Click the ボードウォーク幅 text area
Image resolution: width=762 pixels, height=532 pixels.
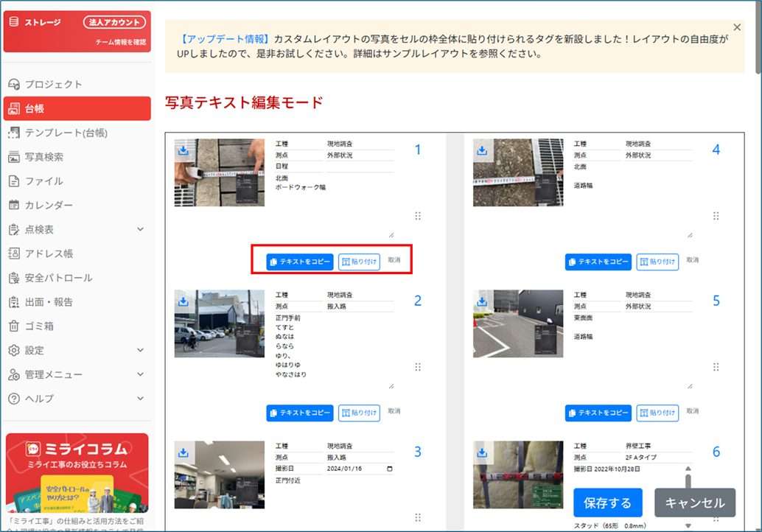(335, 206)
